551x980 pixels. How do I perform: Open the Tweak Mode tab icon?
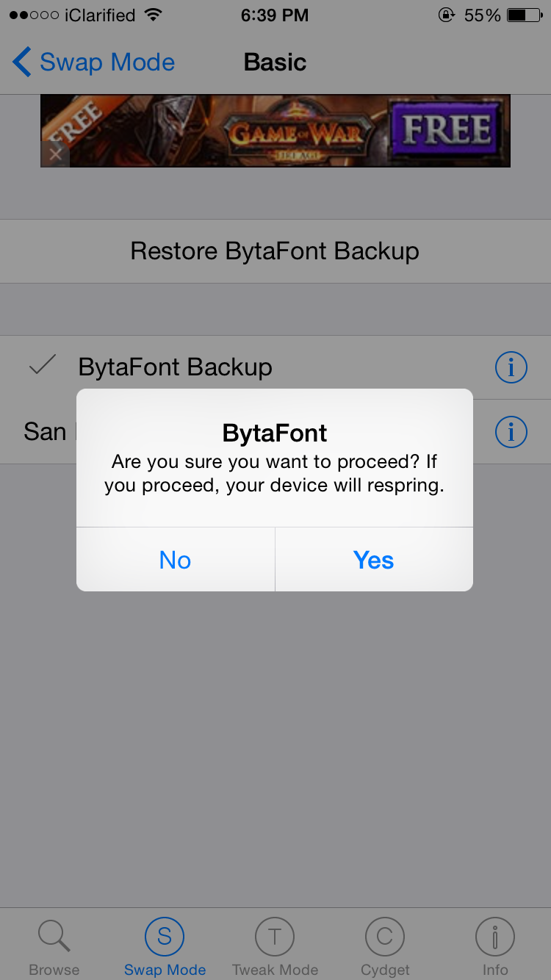coord(275,937)
